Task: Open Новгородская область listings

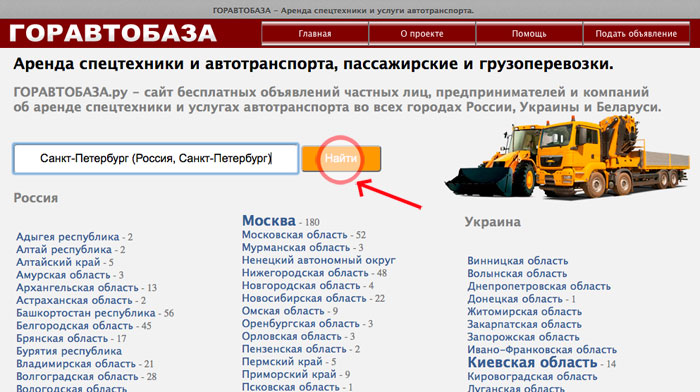Action: (x=301, y=285)
